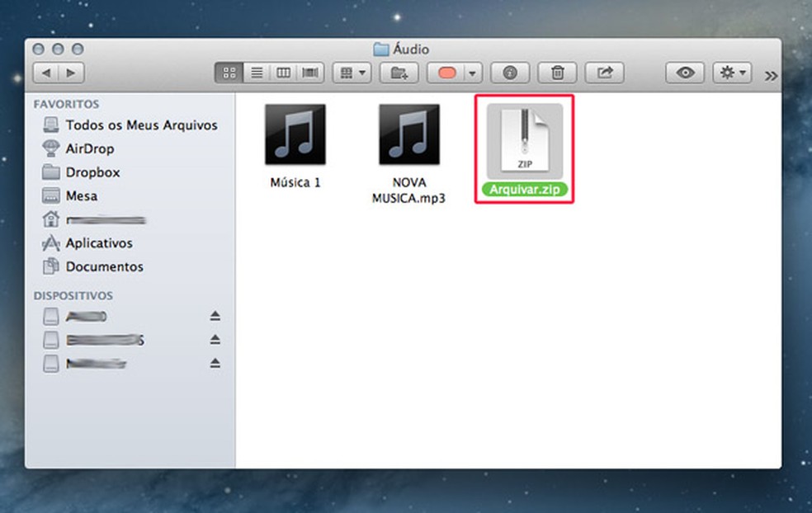Create a new folder with toolbar icon

tap(399, 73)
